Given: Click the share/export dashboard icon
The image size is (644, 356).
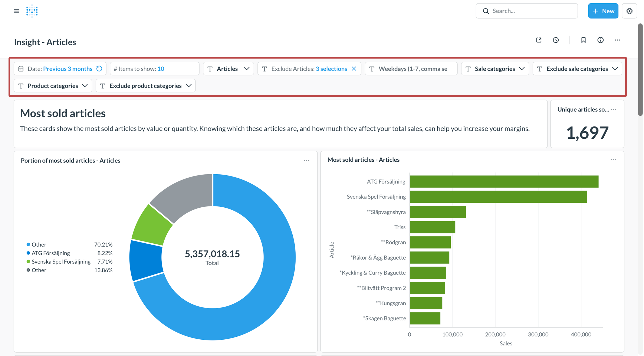Looking at the screenshot, I should [539, 40].
